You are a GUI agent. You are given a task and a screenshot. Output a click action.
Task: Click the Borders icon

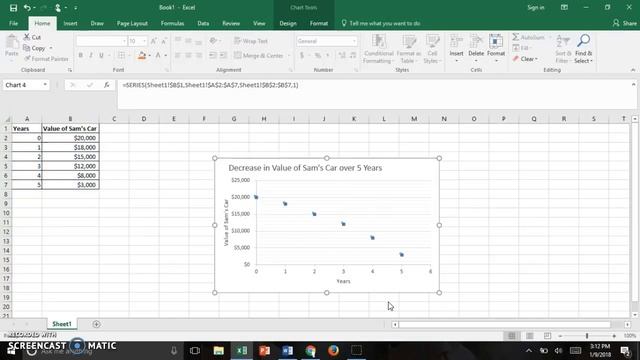point(122,55)
